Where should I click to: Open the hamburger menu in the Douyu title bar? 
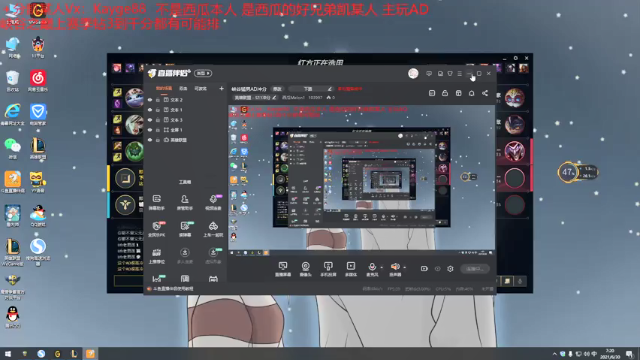click(x=460, y=73)
